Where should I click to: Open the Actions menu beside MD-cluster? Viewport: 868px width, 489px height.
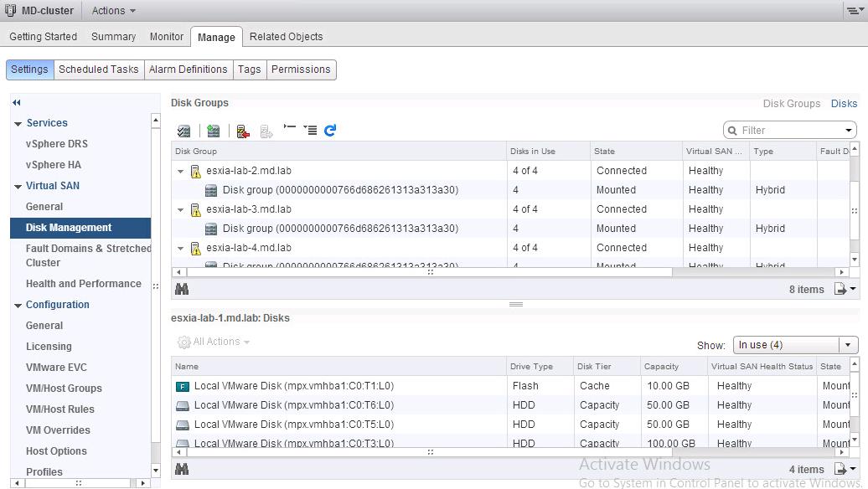tap(113, 11)
